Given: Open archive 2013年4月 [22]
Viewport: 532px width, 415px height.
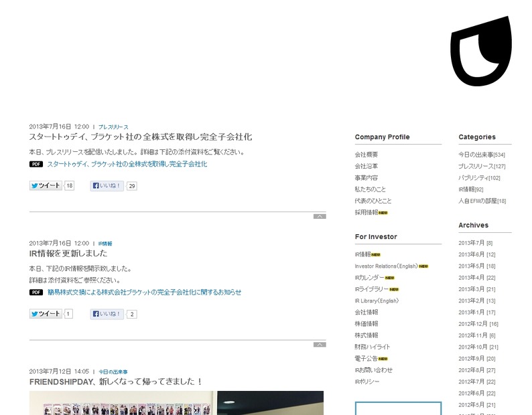Looking at the screenshot, I should pos(476,277).
